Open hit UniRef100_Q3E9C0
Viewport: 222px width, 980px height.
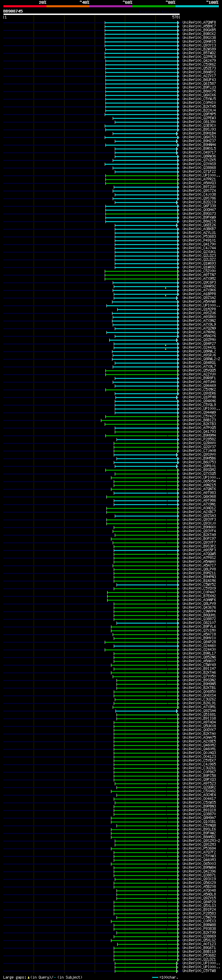pos(199,125)
